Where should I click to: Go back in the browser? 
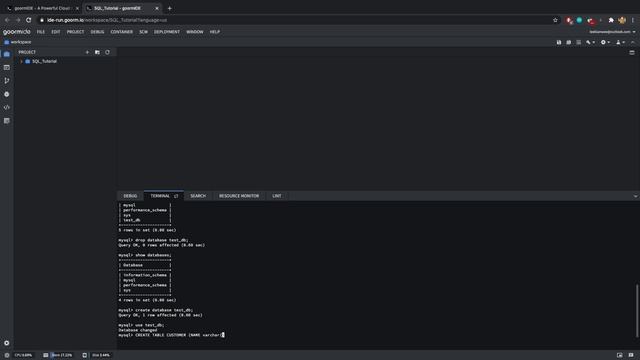(x=7, y=20)
